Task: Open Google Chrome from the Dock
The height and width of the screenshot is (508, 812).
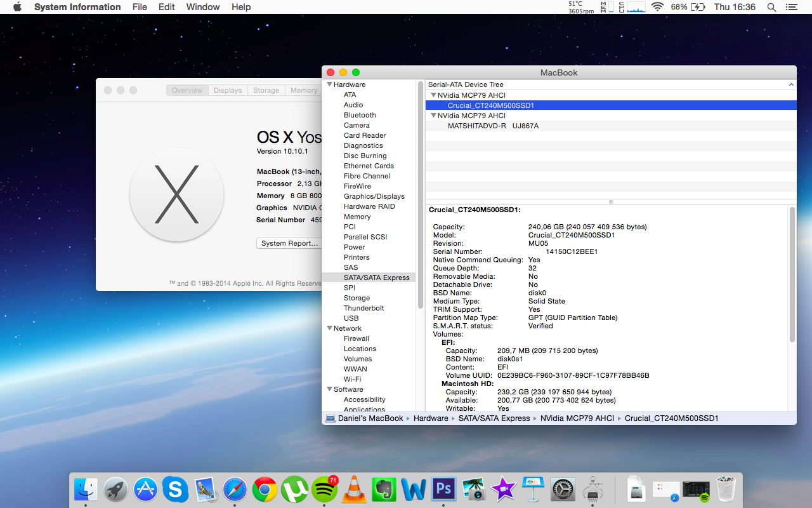Action: click(x=265, y=489)
